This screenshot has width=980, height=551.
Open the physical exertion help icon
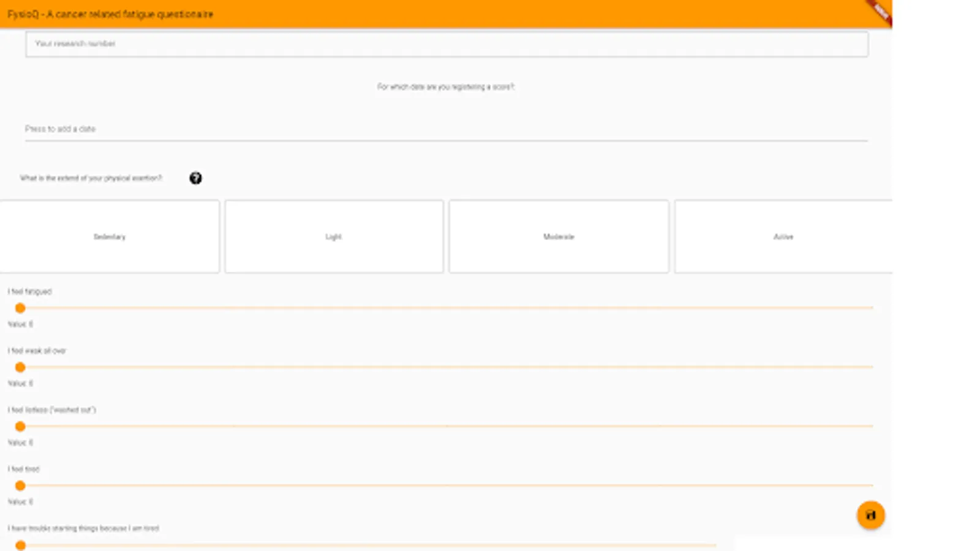[195, 178]
